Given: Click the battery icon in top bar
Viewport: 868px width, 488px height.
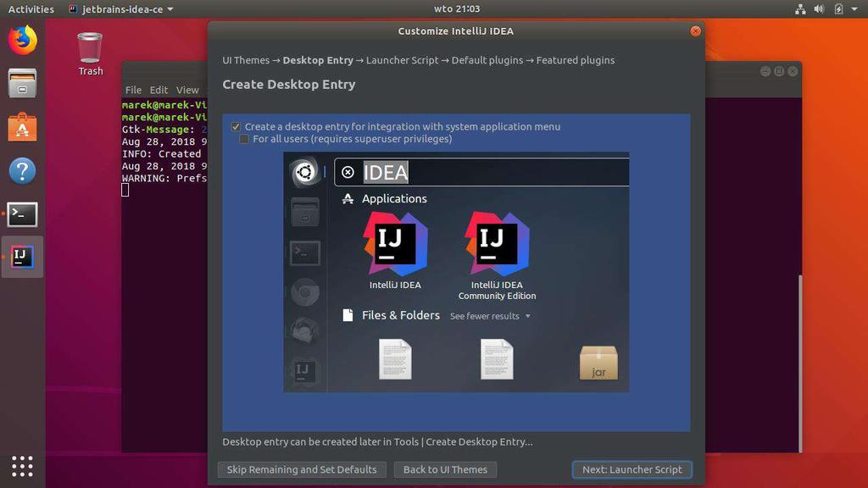Looking at the screenshot, I should tap(838, 8).
